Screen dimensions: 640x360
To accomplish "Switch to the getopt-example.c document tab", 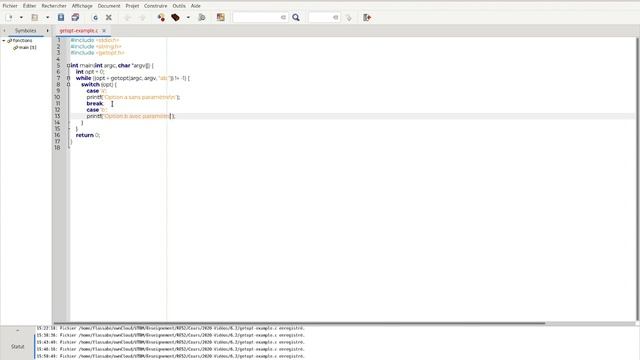I will 78,31.
